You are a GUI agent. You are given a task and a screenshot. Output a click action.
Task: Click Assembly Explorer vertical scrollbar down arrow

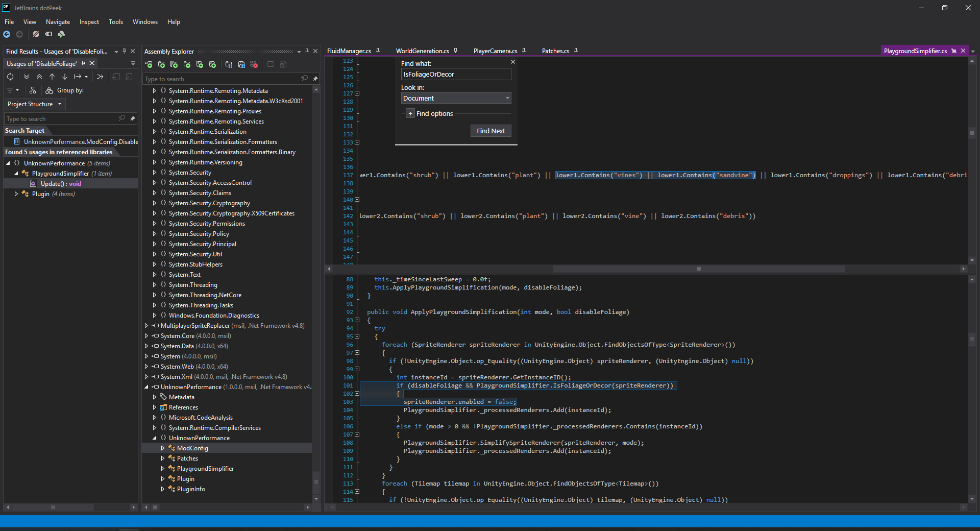[316, 499]
